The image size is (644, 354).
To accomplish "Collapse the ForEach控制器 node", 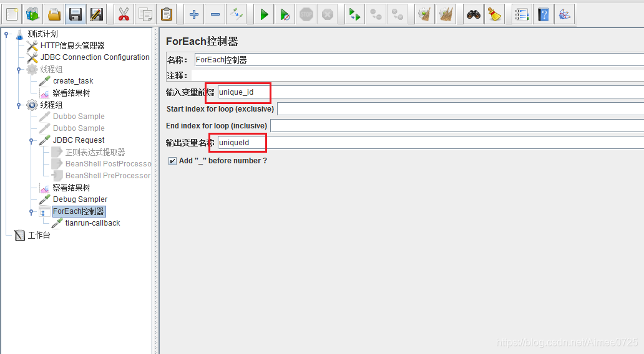I will tap(31, 212).
